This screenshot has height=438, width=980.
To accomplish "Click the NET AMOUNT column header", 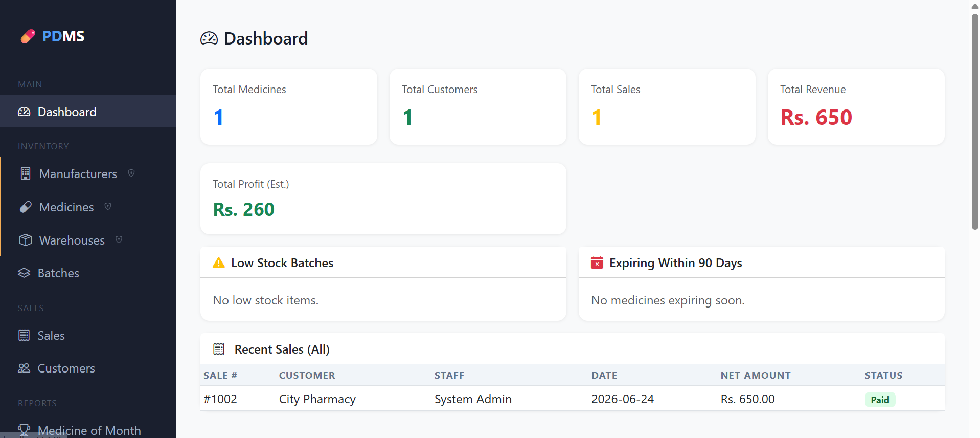I will point(756,376).
